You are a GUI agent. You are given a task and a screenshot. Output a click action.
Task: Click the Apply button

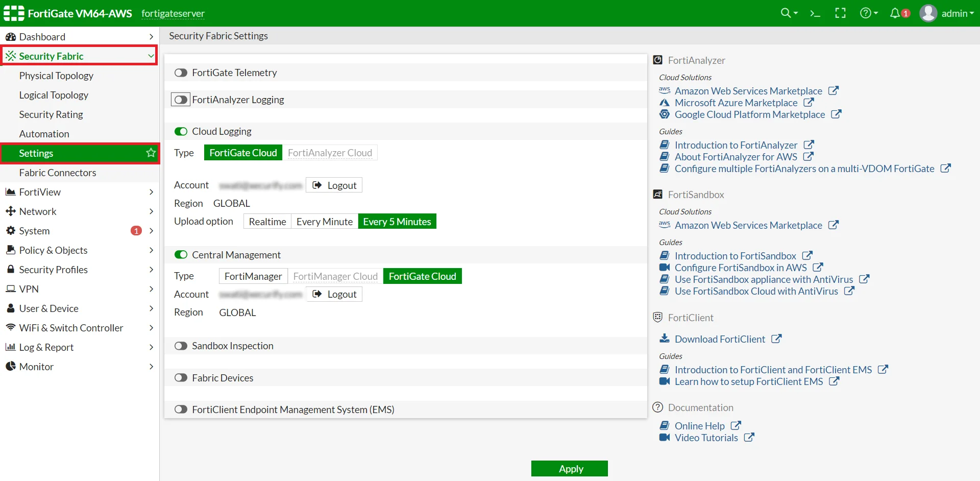[x=570, y=468]
